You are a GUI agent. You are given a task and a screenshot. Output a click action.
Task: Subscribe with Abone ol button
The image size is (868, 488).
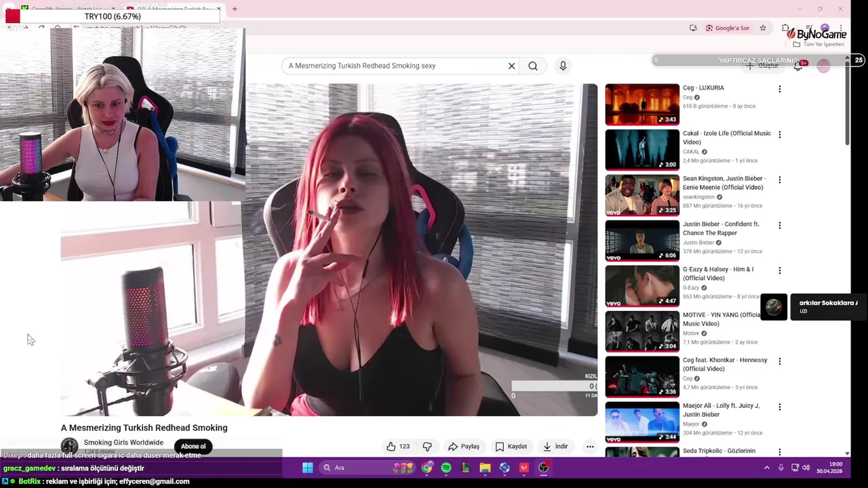click(193, 446)
